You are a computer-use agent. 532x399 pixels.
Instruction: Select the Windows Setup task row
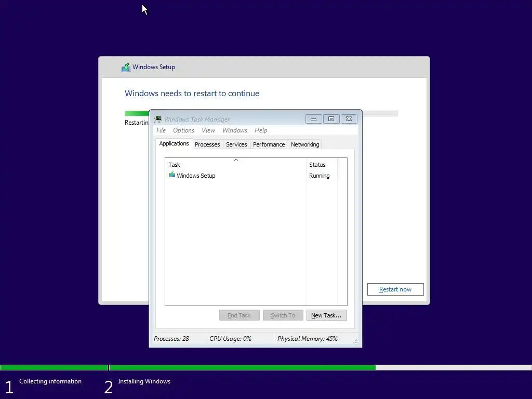(x=251, y=176)
